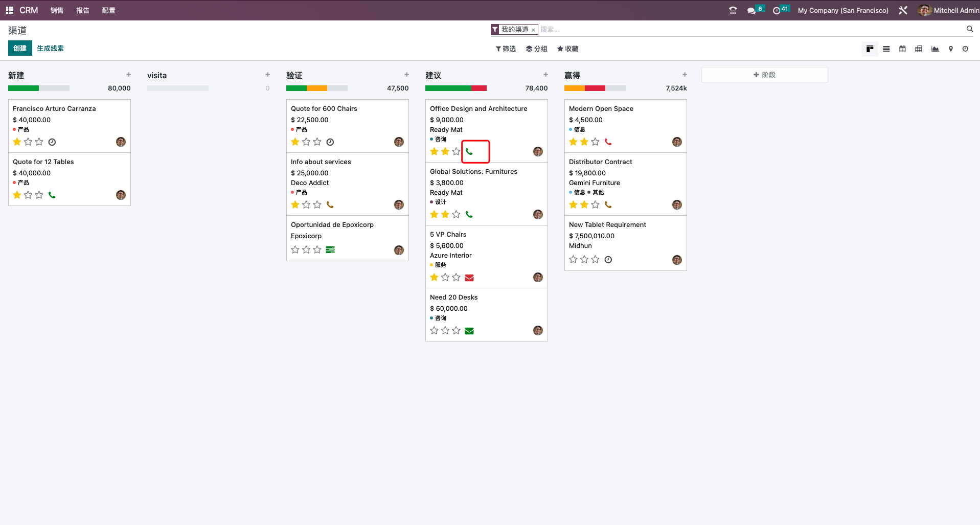This screenshot has width=980, height=525.
Task: Open the 销售 menu
Action: point(57,10)
